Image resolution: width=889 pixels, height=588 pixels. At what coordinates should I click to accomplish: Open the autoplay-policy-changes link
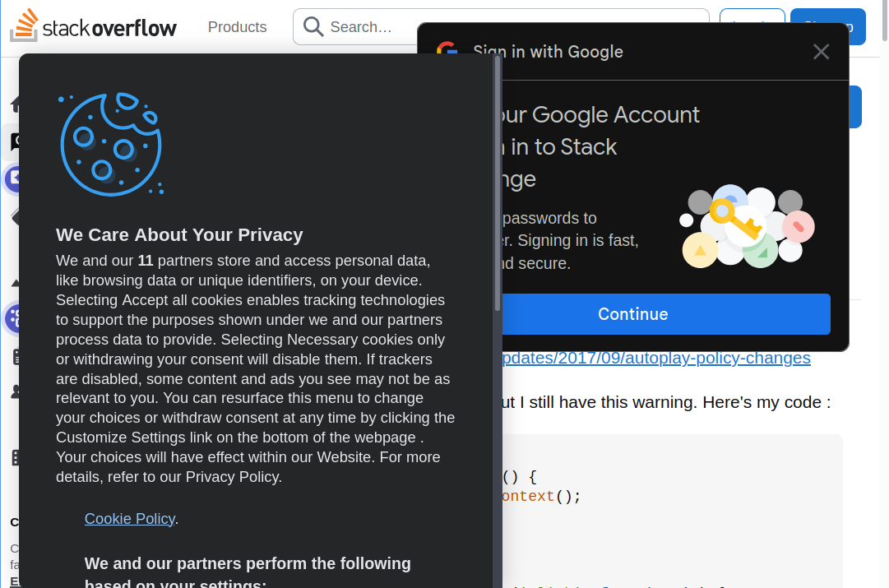pos(655,359)
